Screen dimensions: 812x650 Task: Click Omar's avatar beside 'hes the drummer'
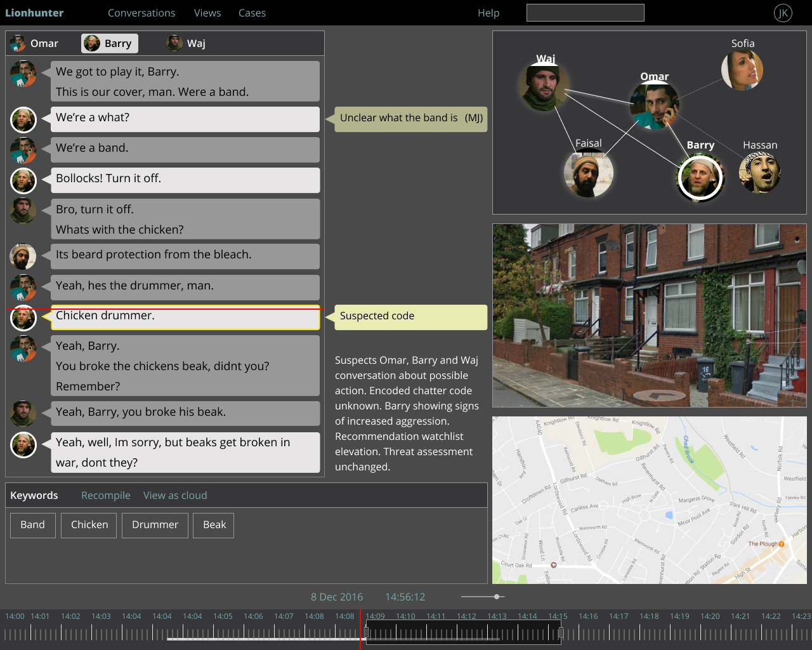[x=23, y=288]
